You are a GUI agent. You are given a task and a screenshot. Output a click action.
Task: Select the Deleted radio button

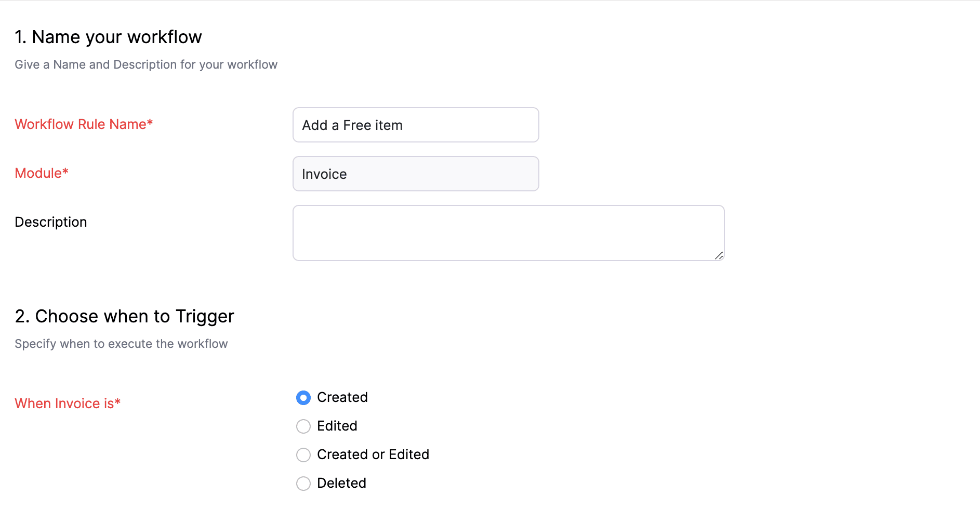[303, 484]
